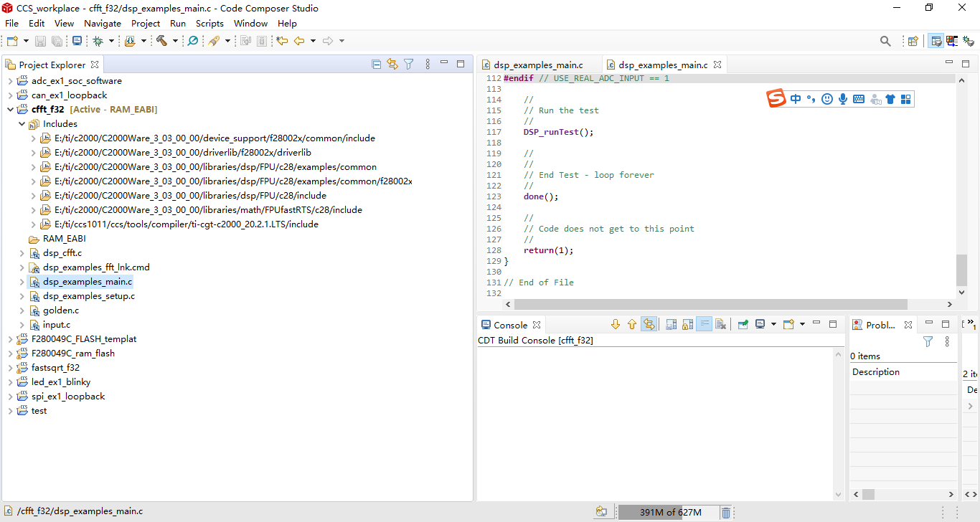Click the Search flashlight toolbar icon
This screenshot has width=980, height=522.
pyautogui.click(x=214, y=42)
